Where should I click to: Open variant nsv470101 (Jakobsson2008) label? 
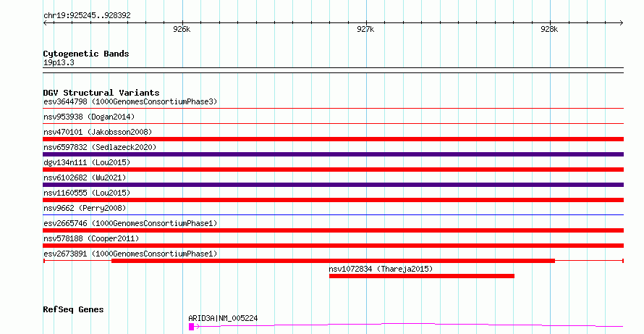point(98,132)
